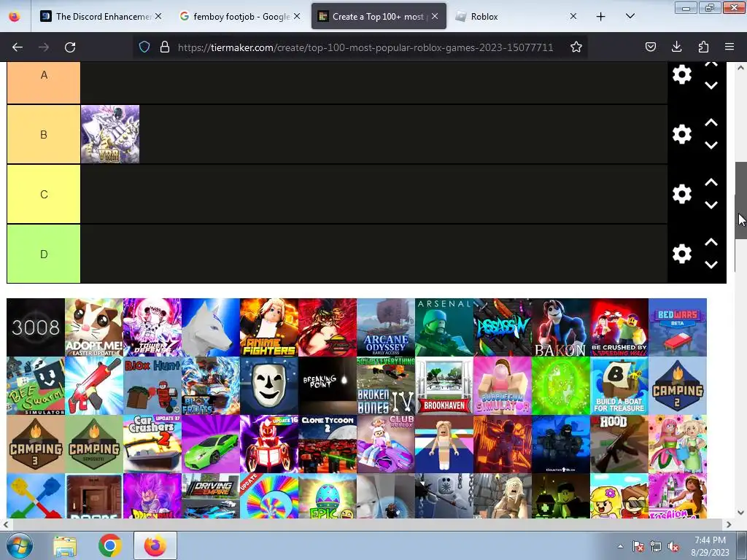Pick the Broken Bones IV thumbnail

pyautogui.click(x=386, y=386)
